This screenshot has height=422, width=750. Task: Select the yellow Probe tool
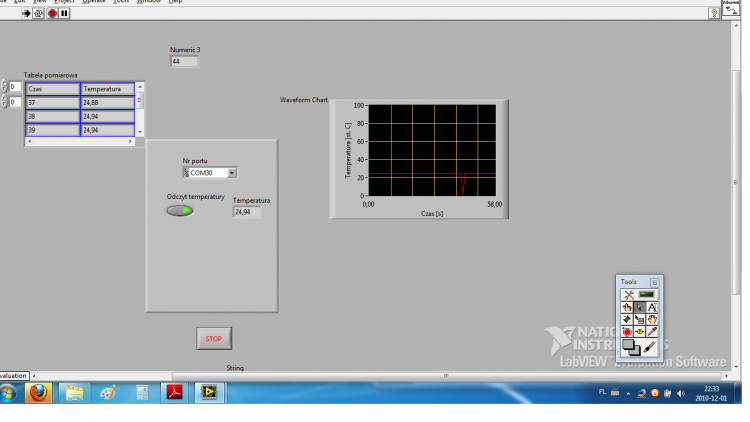(640, 331)
